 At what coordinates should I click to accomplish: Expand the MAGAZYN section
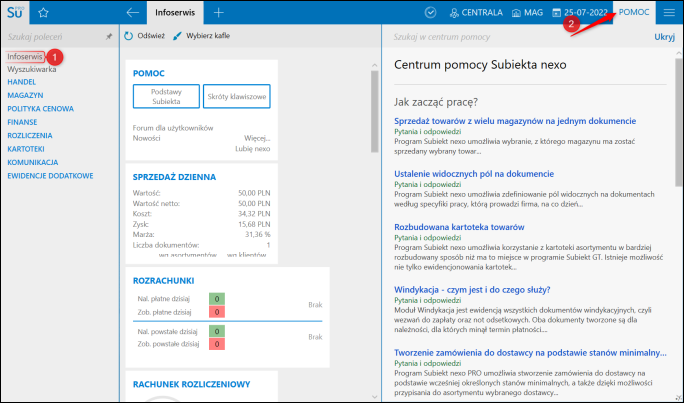pyautogui.click(x=25, y=95)
